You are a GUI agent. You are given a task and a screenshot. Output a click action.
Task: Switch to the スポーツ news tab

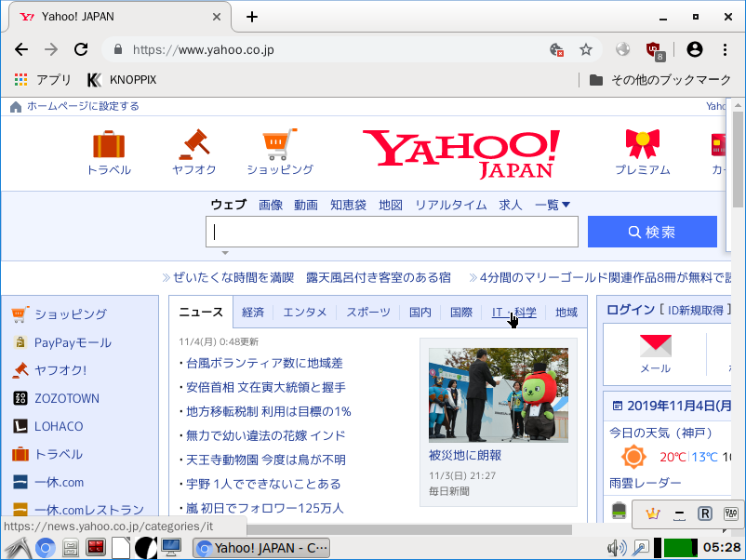(x=368, y=313)
